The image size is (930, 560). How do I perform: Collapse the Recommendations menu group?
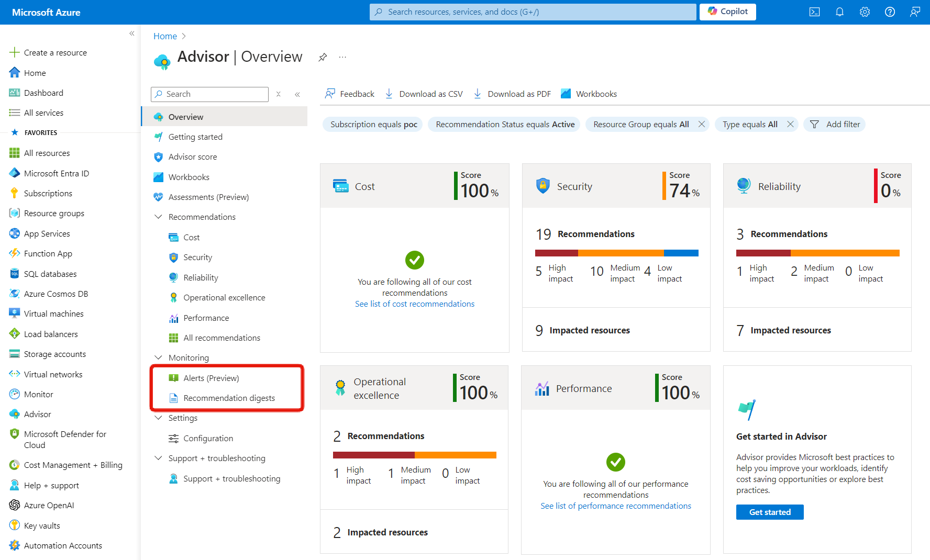point(158,217)
